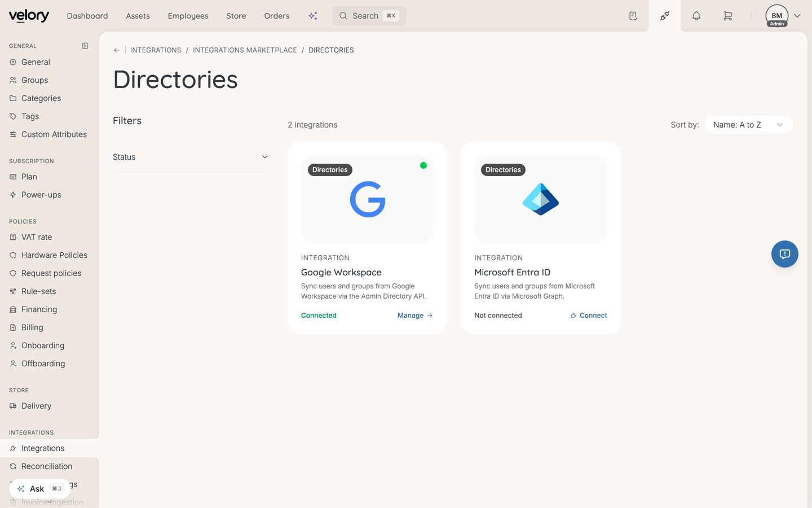Open the integrations plug icon in header
This screenshot has height=508, width=812.
(665, 16)
